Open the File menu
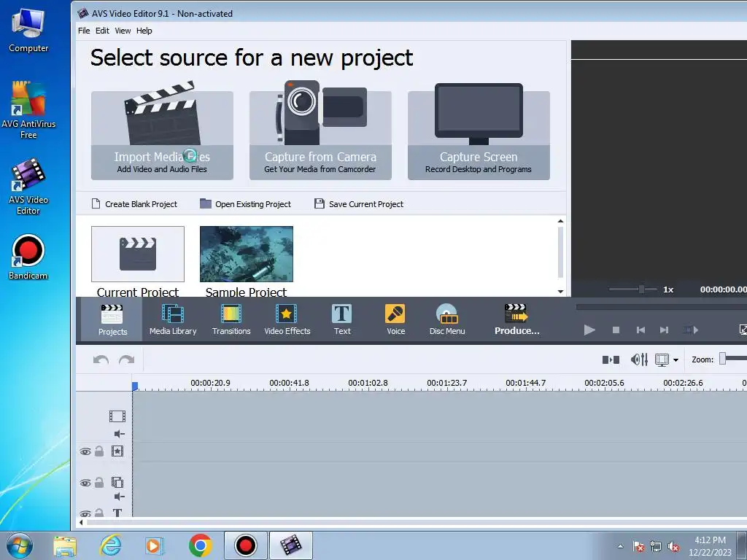 pyautogui.click(x=84, y=31)
